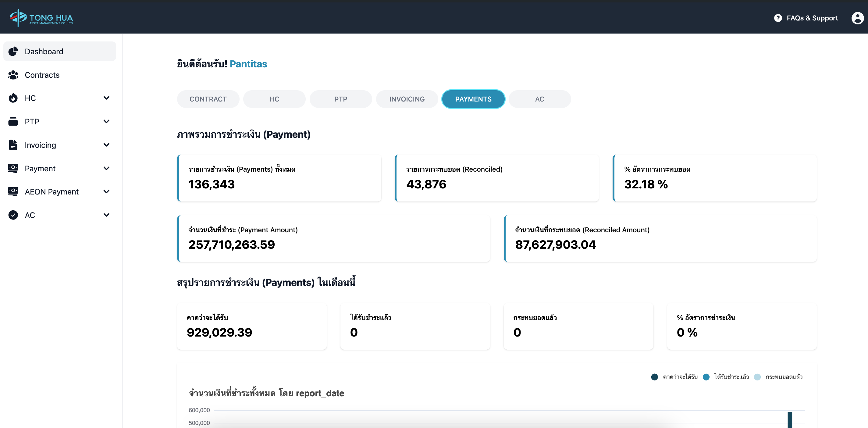868x428 pixels.
Task: Click the Tong Hua logo
Action: (41, 17)
